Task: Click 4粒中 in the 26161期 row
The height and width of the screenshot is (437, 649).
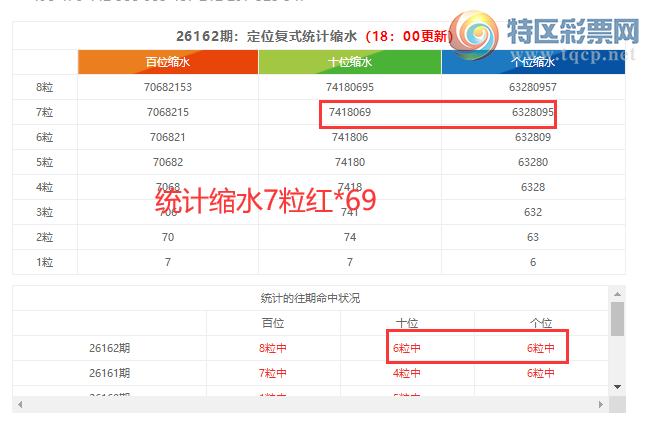Action: click(406, 373)
